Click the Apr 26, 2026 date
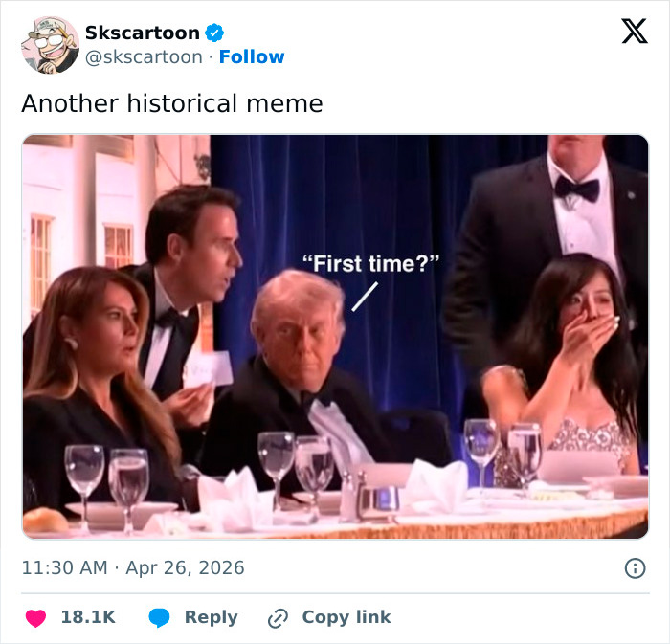The width and height of the screenshot is (670, 644). (x=187, y=568)
